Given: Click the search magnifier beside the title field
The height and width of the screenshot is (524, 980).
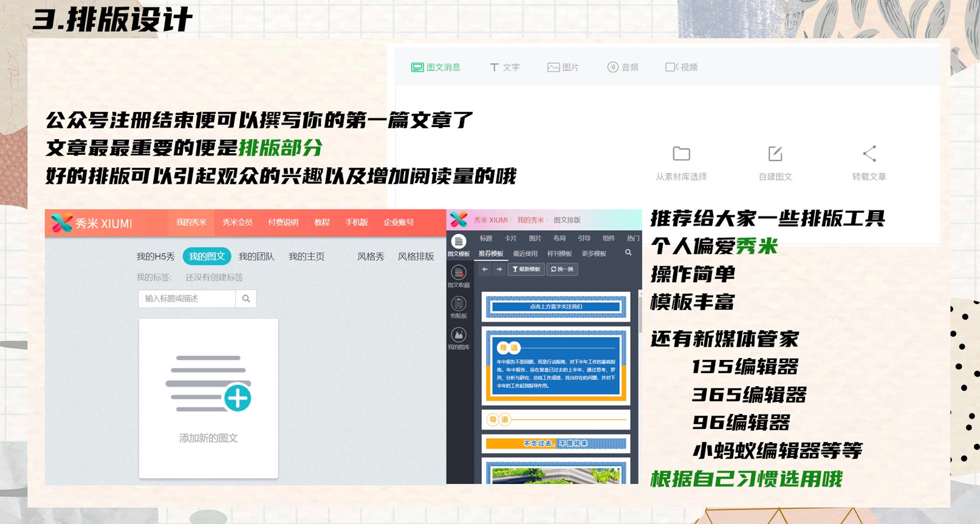Looking at the screenshot, I should coord(246,298).
